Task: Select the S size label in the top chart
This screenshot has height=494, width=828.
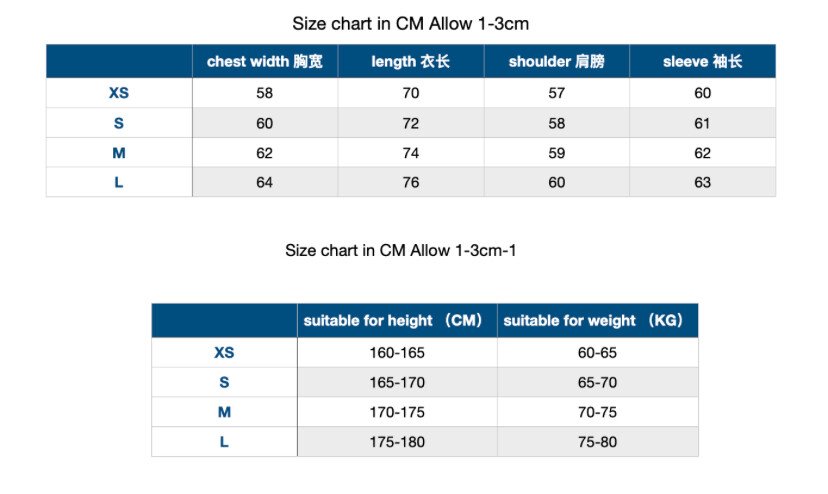Action: click(x=119, y=123)
